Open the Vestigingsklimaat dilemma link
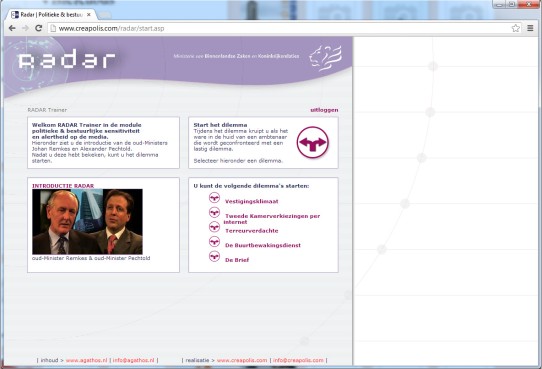This screenshot has height=369, width=542. point(252,201)
